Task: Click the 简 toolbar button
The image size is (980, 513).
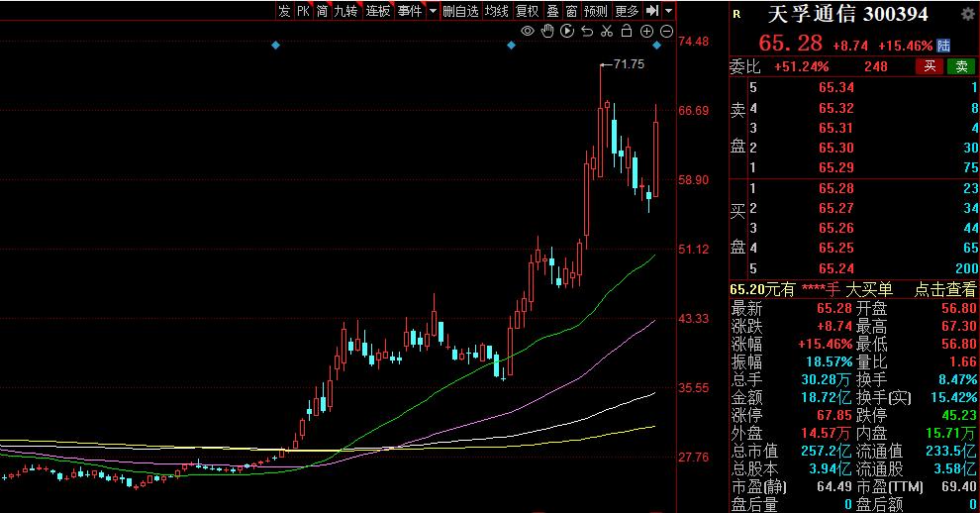Action: 322,11
